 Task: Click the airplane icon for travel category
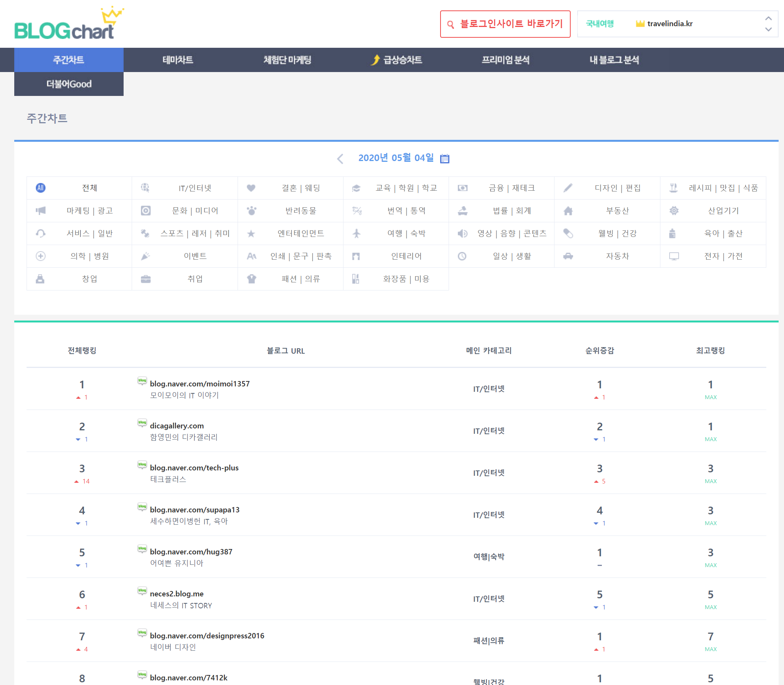[357, 233]
